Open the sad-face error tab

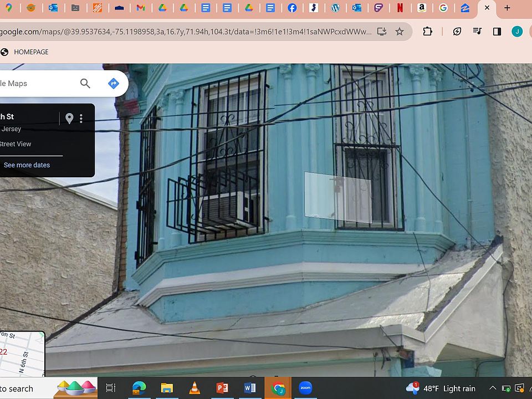75,7
